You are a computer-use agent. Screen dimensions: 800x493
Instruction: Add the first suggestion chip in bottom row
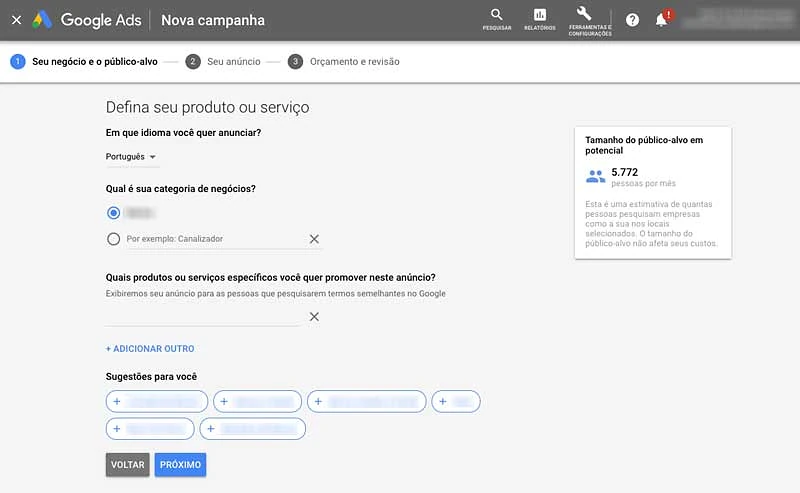150,429
